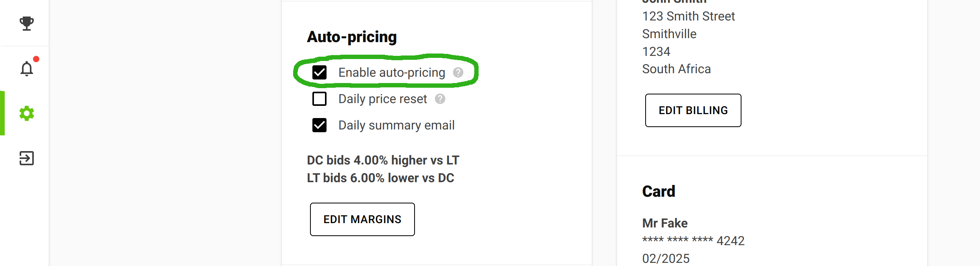Enable the Daily price reset checkbox

pyautogui.click(x=319, y=99)
